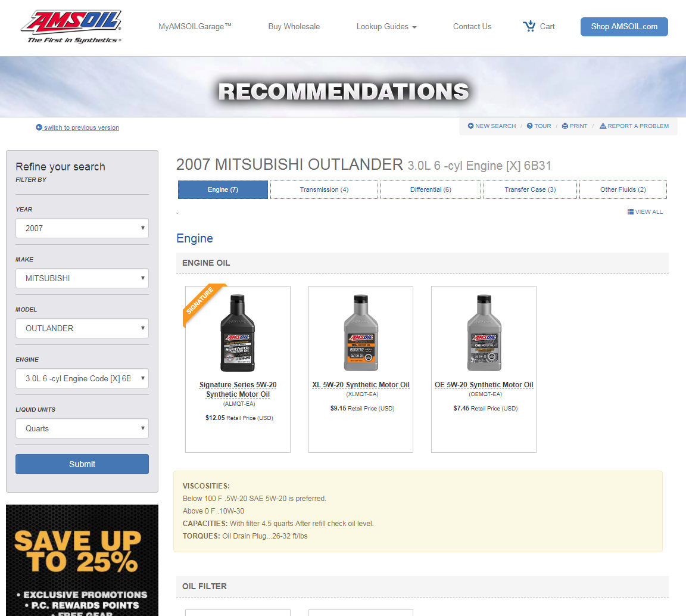Click the switch to previous version link

[x=82, y=127]
